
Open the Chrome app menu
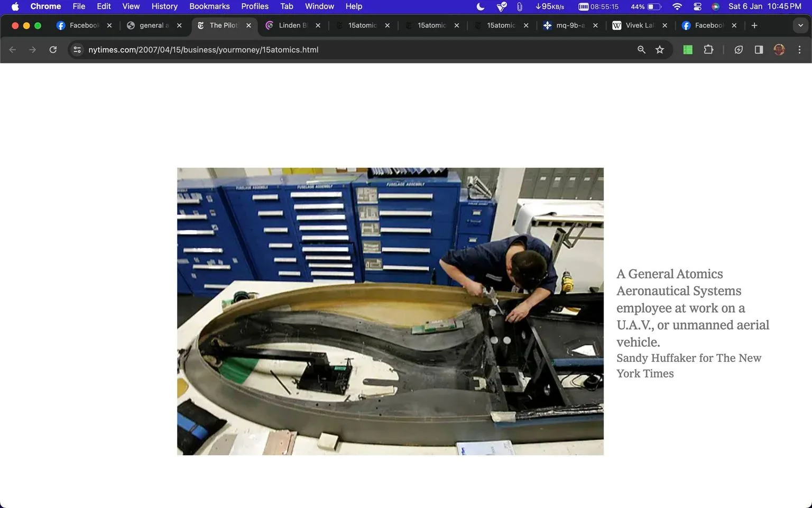45,6
